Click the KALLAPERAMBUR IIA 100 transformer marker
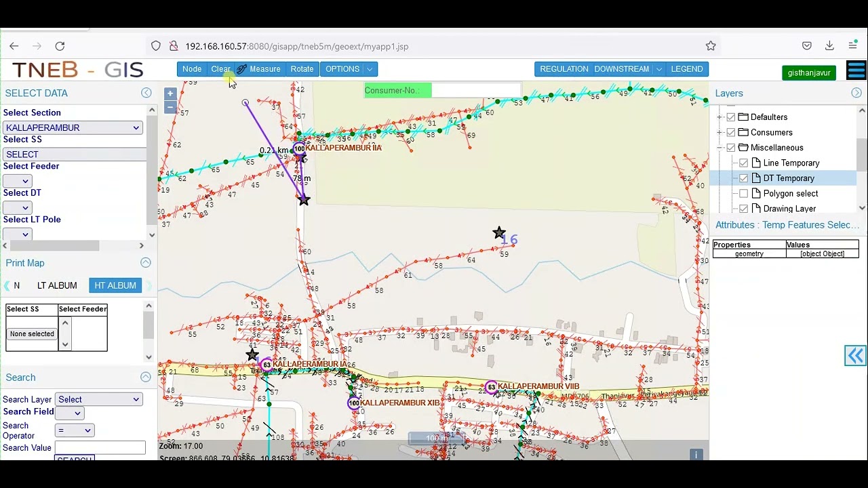868x488 pixels. pyautogui.click(x=299, y=149)
